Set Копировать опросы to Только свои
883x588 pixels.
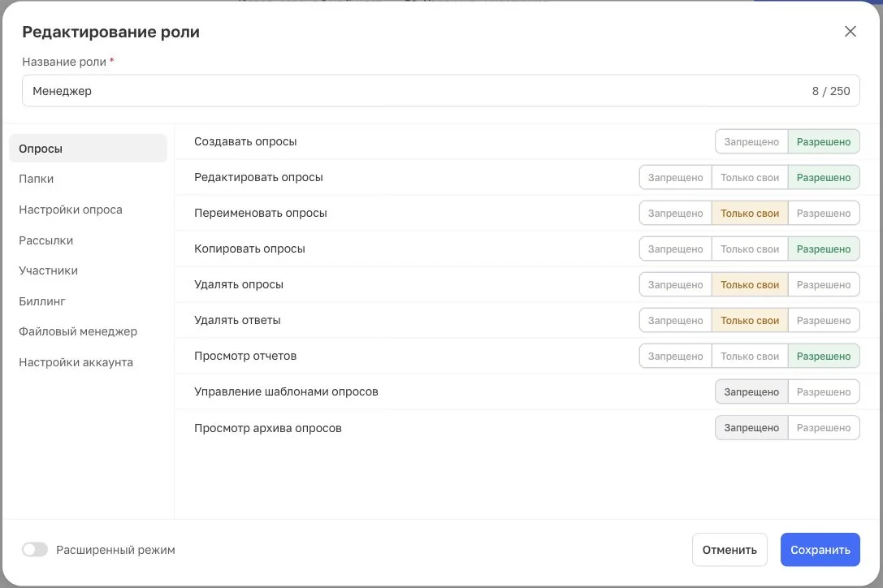[750, 249]
